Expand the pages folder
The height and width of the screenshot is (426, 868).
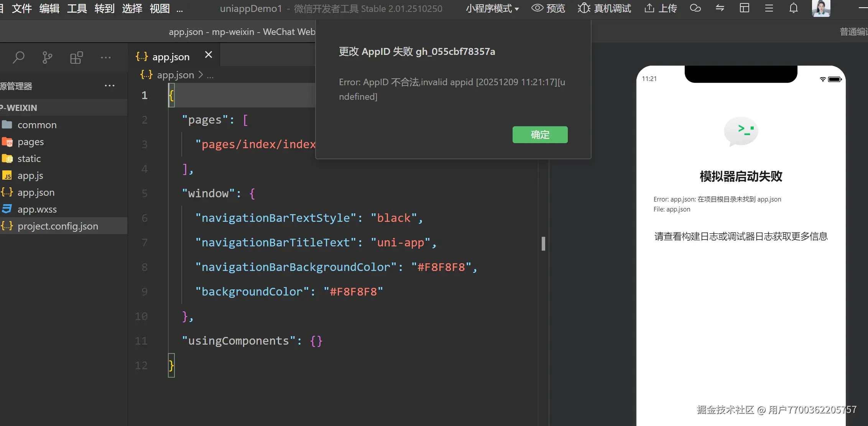[31, 142]
